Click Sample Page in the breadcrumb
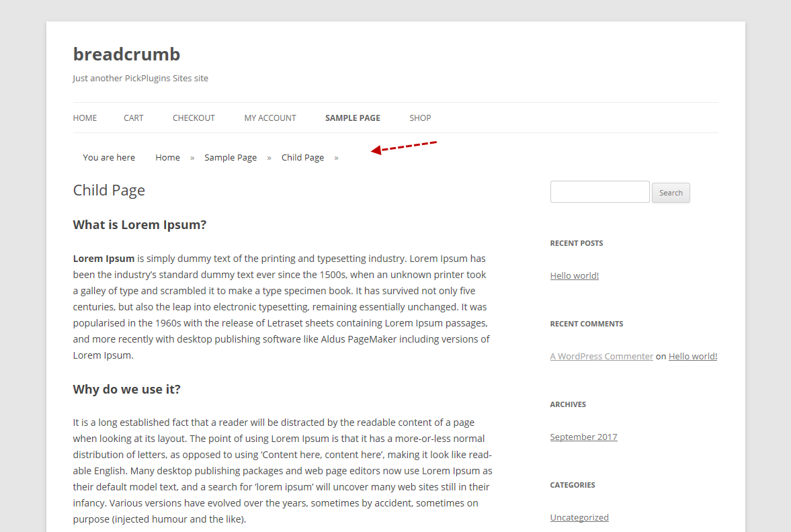This screenshot has width=791, height=532. pyautogui.click(x=231, y=157)
